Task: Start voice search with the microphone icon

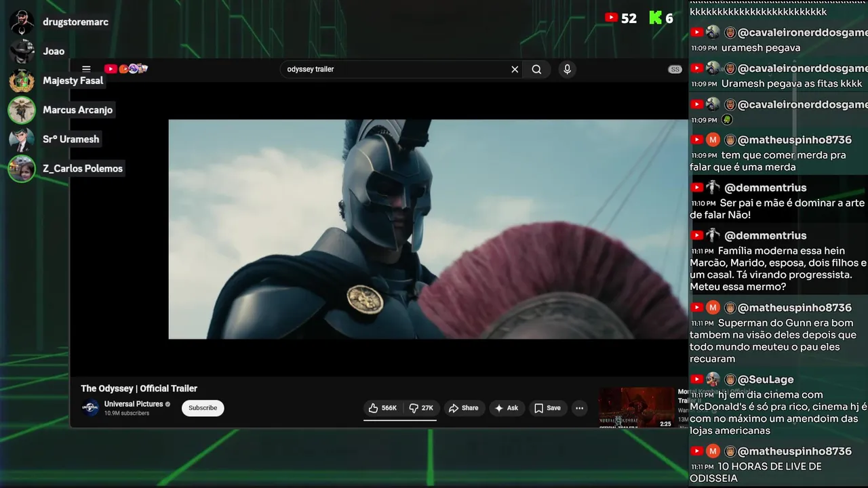Action: point(568,69)
